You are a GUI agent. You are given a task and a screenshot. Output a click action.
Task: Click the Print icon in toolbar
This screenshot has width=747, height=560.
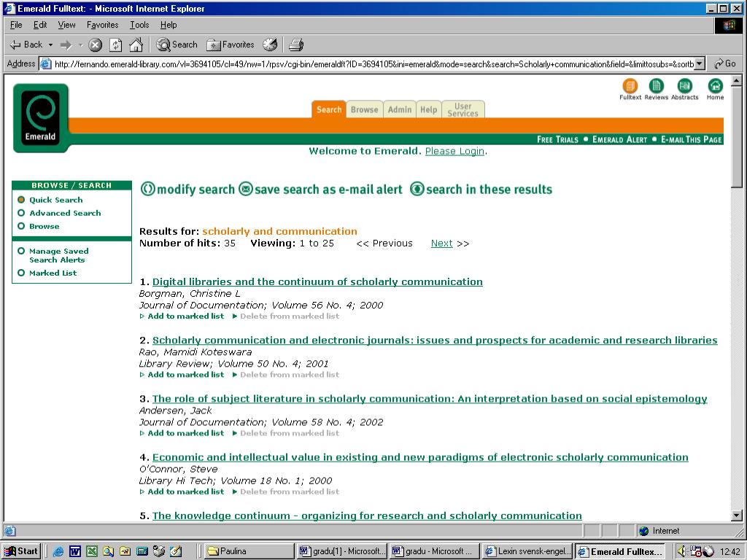296,44
